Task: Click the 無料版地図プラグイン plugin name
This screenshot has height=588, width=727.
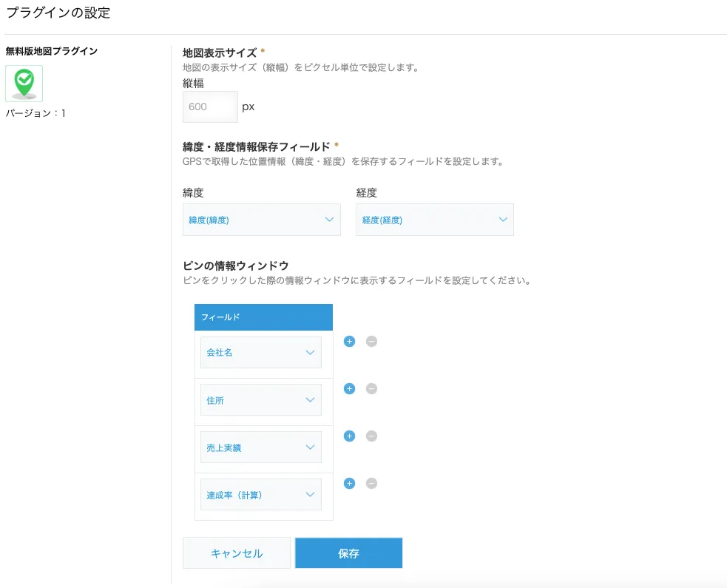Action: click(x=52, y=51)
